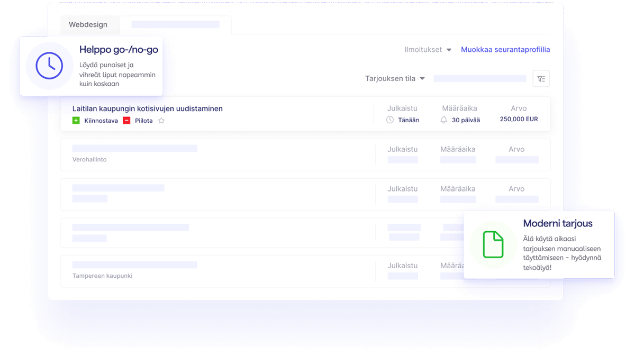635x364 pixels.
Task: Click the red minus icon on Piilota tag
Action: (126, 120)
